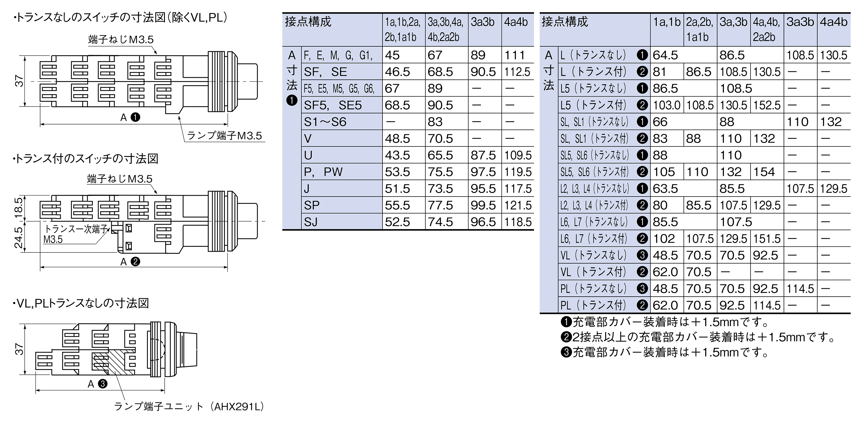
Task: Select row label "SF5, SE5"
Action: pos(333,105)
